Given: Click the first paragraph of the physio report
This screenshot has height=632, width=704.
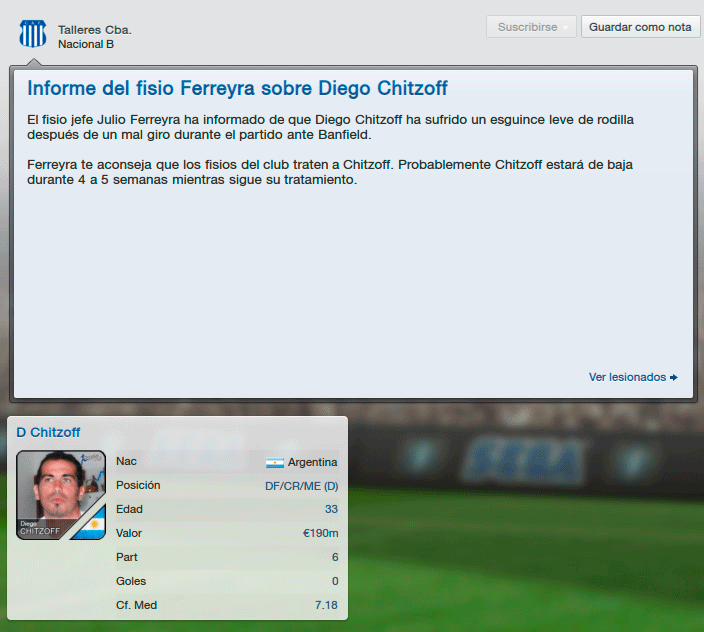Looking at the screenshot, I should coord(330,127).
